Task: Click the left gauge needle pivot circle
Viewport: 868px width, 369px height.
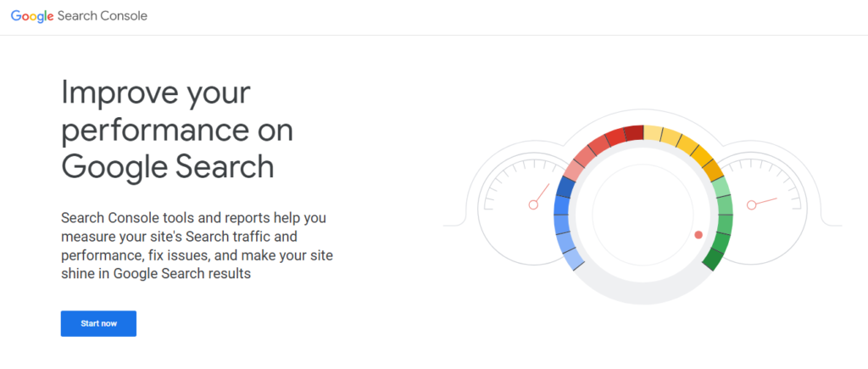Action: [x=533, y=205]
